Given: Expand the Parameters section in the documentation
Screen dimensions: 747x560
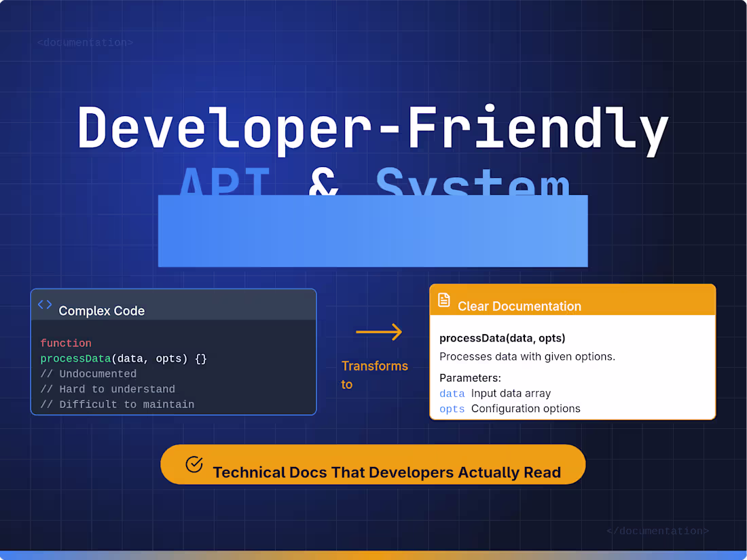Looking at the screenshot, I should tap(467, 377).
